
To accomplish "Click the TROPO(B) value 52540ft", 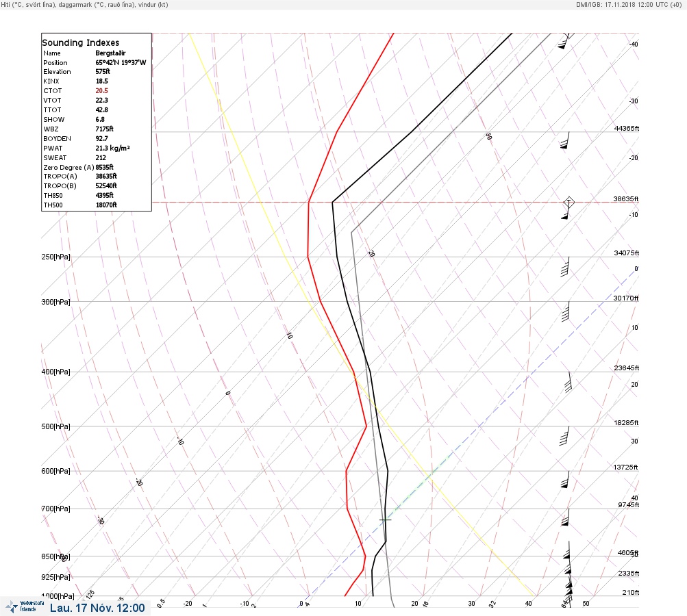I will point(106,185).
